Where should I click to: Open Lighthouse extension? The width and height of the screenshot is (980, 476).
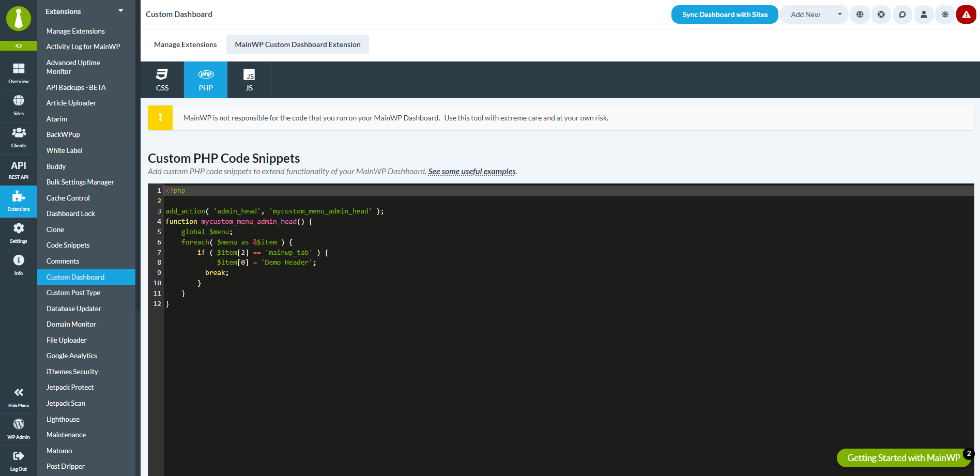pyautogui.click(x=63, y=419)
